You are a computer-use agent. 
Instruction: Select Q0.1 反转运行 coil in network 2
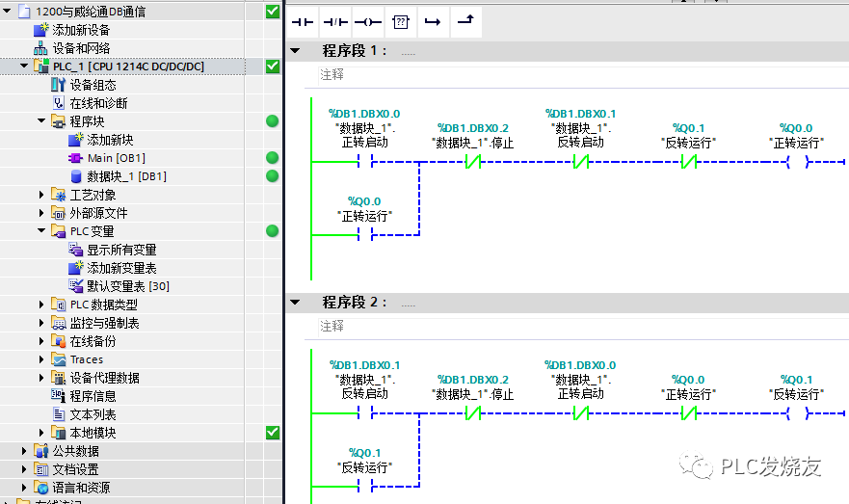[796, 413]
